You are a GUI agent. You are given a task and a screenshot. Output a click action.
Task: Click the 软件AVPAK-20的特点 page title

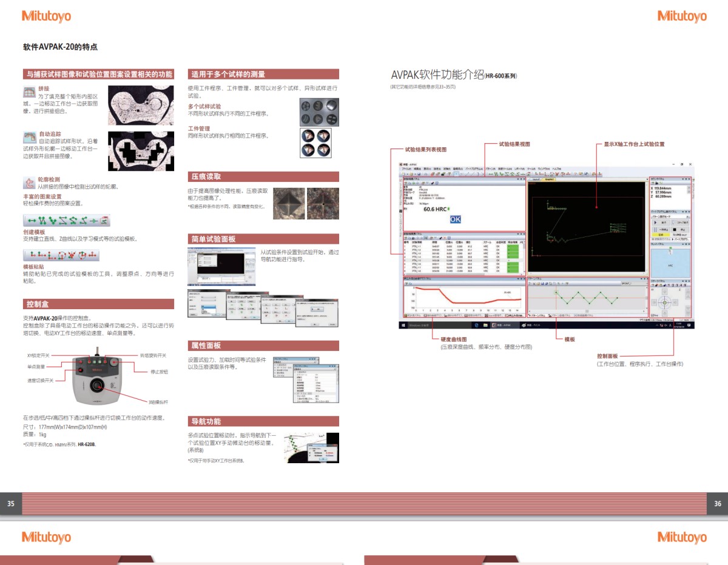(x=60, y=47)
